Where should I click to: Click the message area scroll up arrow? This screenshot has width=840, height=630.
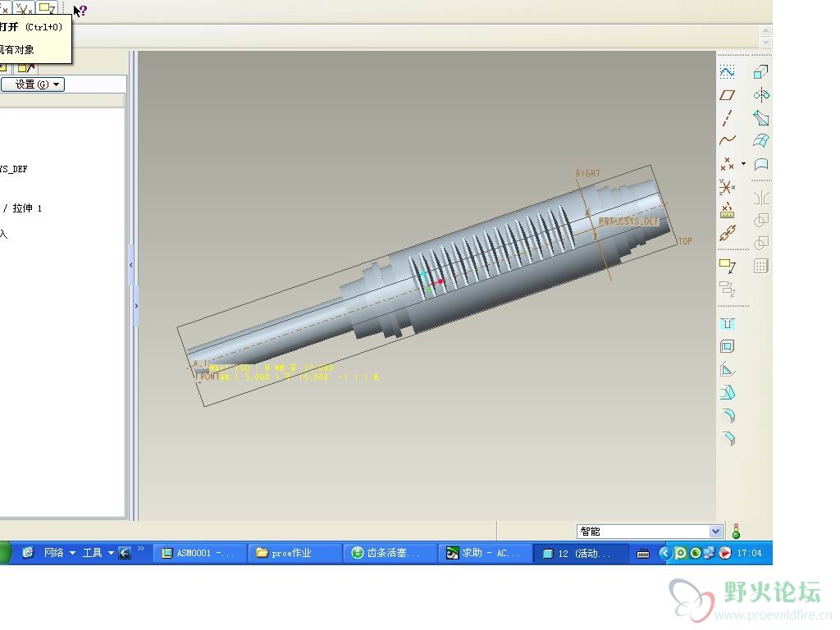tap(765, 31)
